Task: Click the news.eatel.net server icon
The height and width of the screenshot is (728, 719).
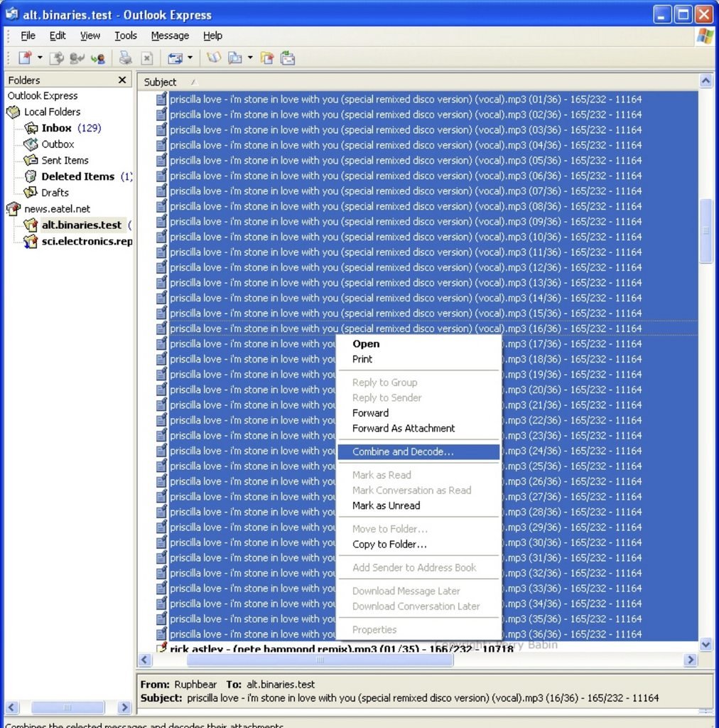Action: pyautogui.click(x=13, y=209)
